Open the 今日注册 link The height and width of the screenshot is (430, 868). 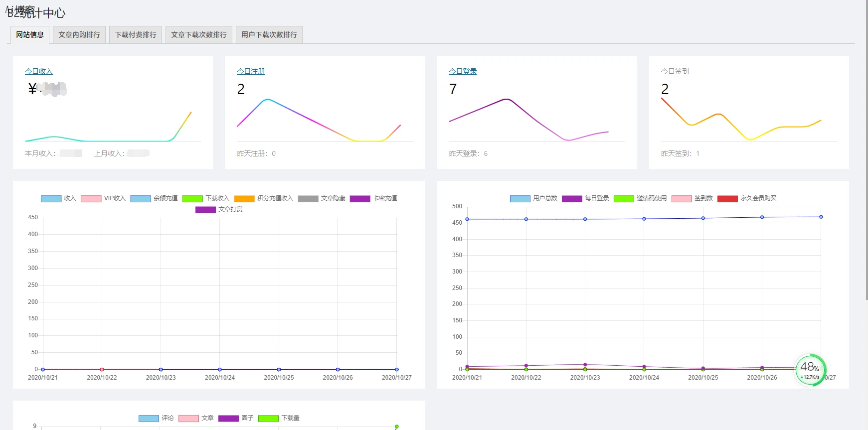pyautogui.click(x=251, y=71)
